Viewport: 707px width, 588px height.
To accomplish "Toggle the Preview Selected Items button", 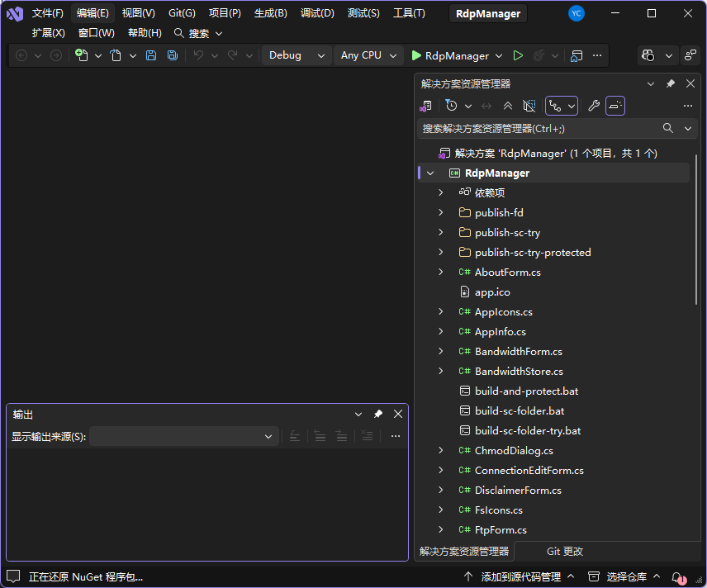I will 615,106.
